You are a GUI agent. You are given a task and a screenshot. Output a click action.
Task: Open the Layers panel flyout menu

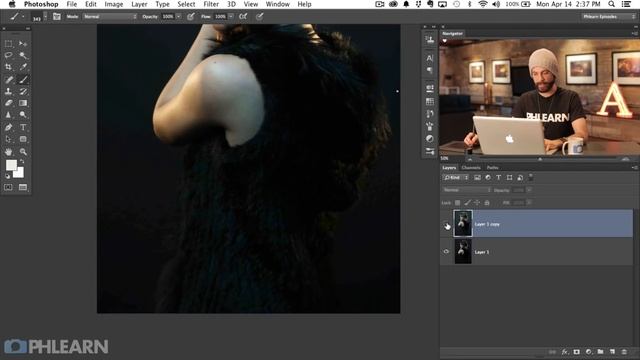click(634, 168)
